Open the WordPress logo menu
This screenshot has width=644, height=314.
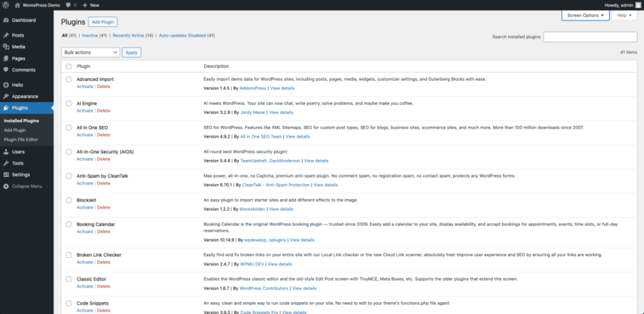(x=6, y=5)
